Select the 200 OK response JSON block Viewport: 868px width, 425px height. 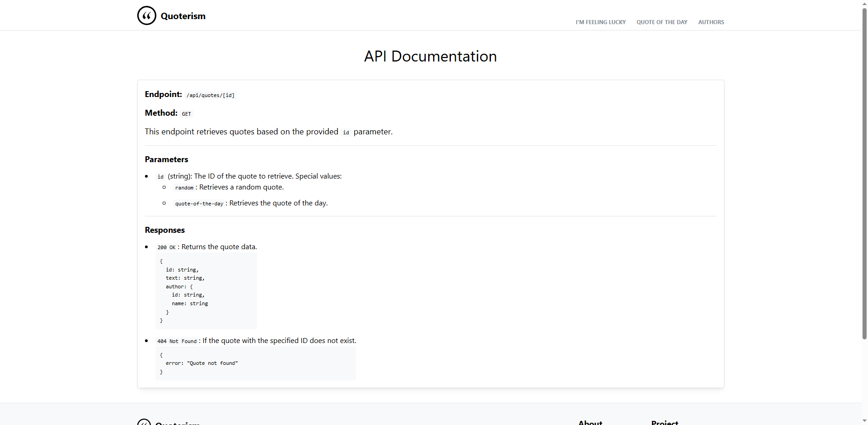pyautogui.click(x=206, y=291)
